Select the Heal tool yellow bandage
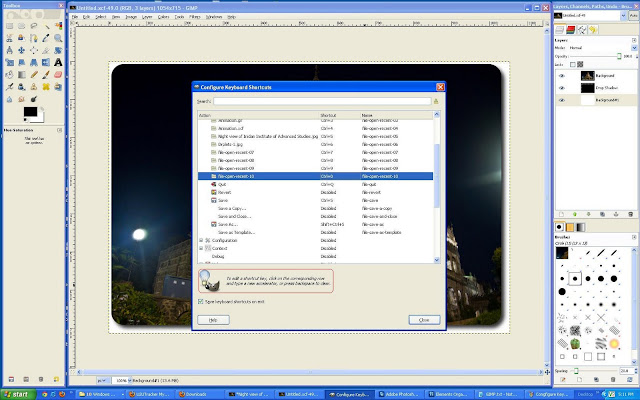 [x=46, y=87]
